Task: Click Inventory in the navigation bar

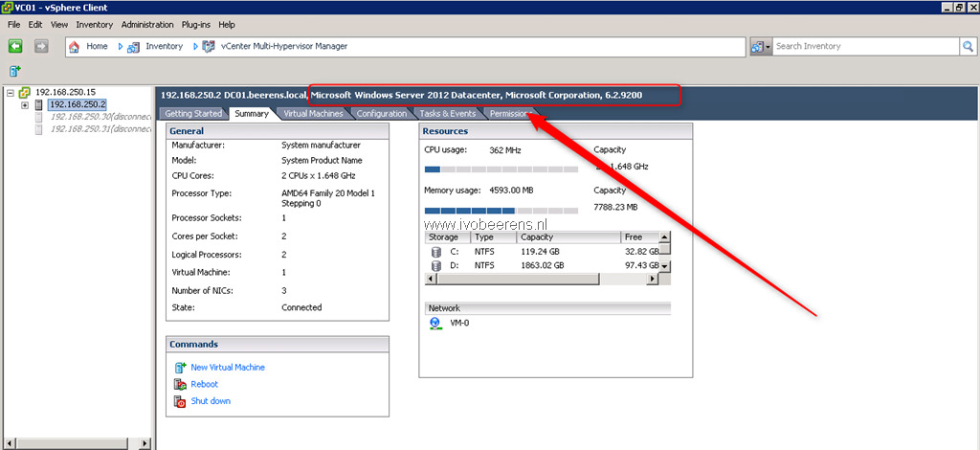Action: tap(165, 46)
